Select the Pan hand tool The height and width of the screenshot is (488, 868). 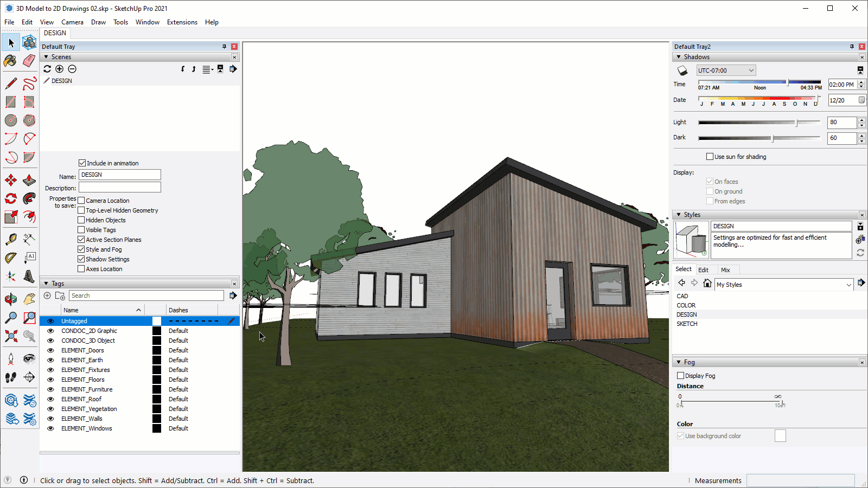(29, 299)
